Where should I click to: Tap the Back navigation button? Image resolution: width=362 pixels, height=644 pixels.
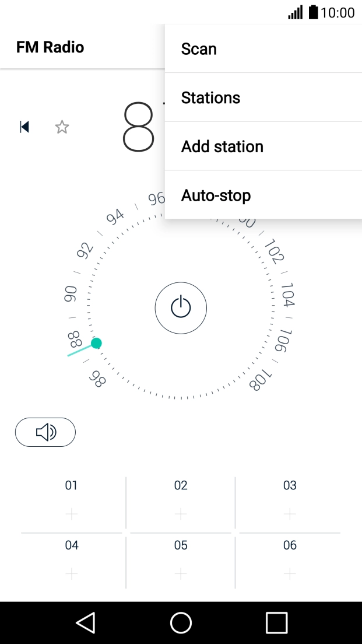pyautogui.click(x=85, y=622)
